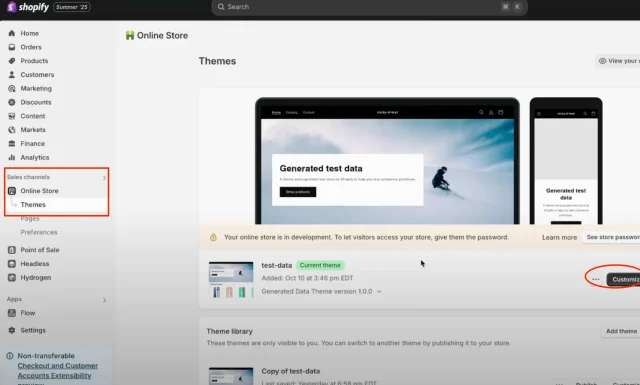The width and height of the screenshot is (640, 385).
Task: Click the Settings gear icon
Action: click(12, 330)
